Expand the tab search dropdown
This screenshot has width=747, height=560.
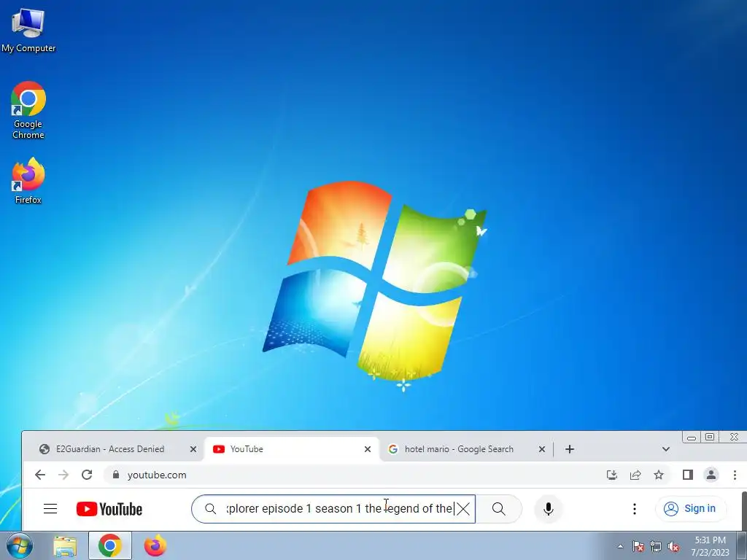click(x=666, y=449)
